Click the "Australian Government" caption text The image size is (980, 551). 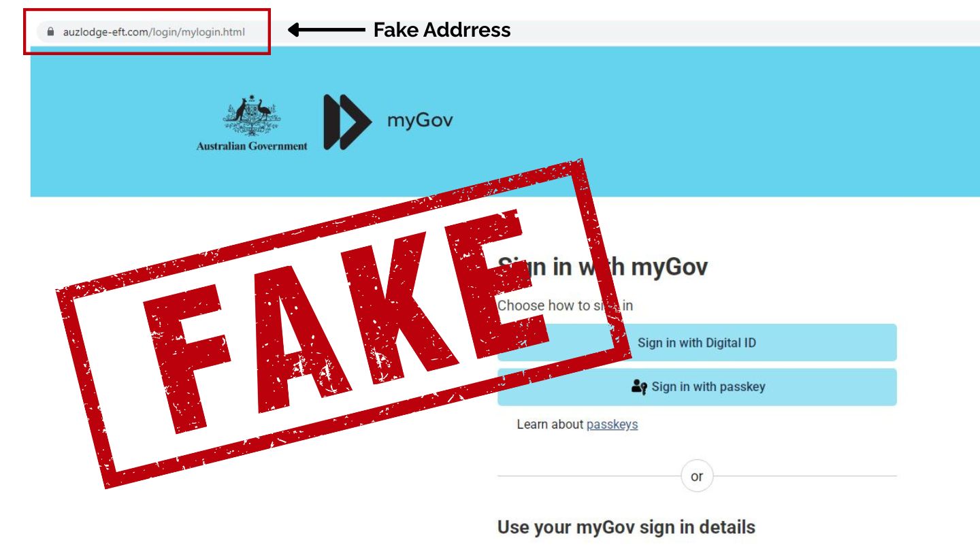point(252,146)
